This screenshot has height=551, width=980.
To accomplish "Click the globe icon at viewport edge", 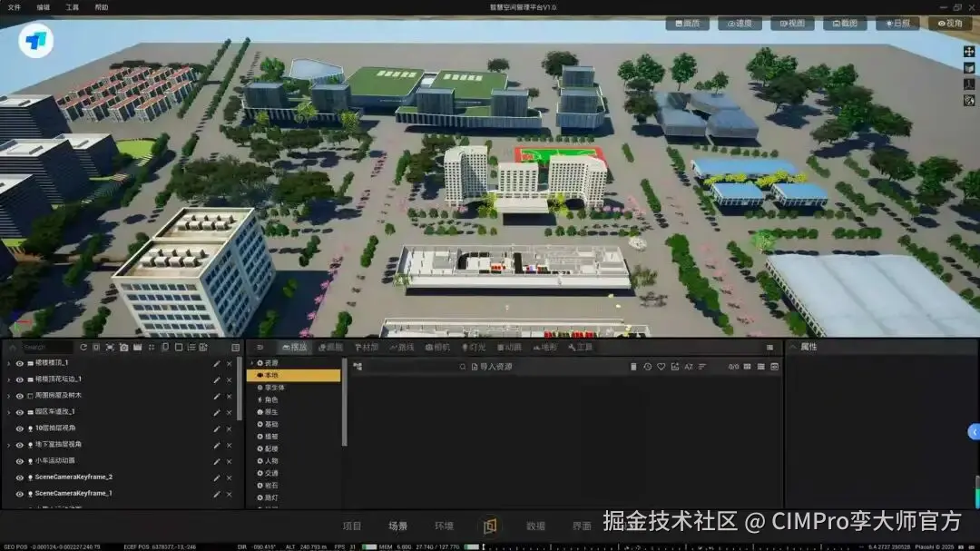I will click(969, 100).
